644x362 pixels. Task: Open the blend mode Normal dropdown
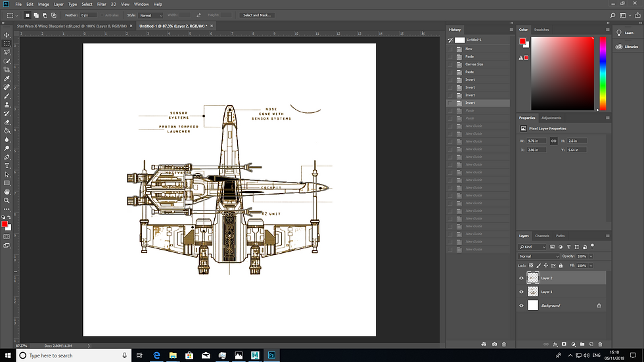[x=538, y=256]
